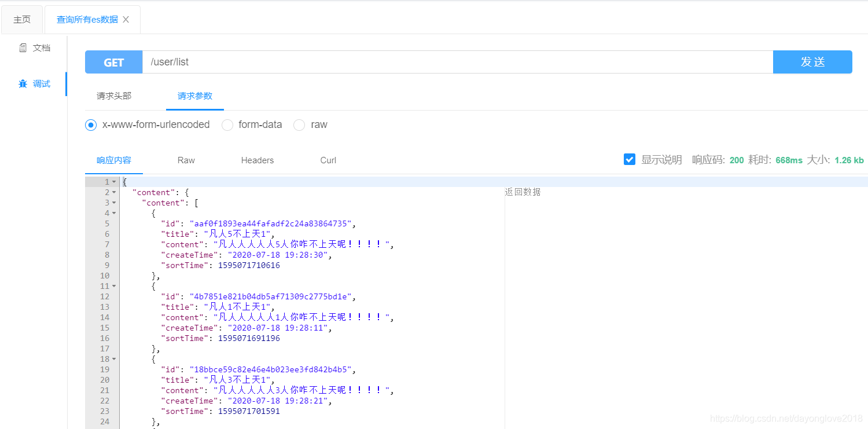Click the /user/list URL input field
868x429 pixels.
[x=458, y=62]
